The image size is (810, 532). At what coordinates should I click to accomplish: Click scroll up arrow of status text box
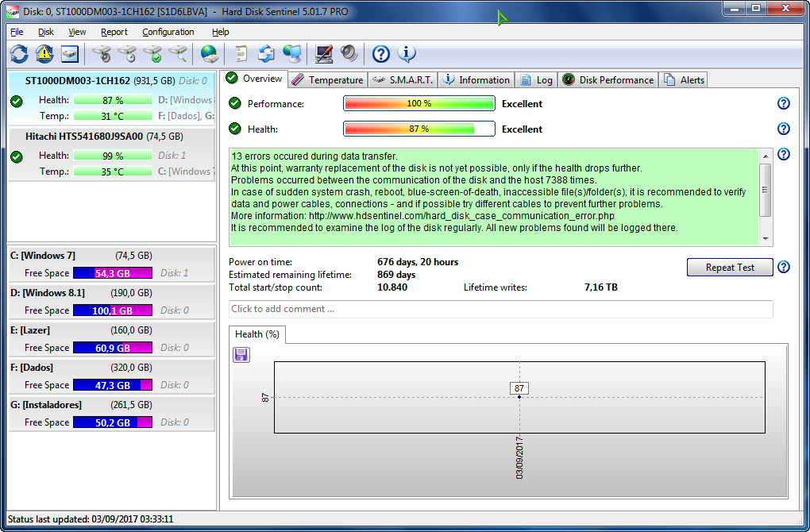766,156
